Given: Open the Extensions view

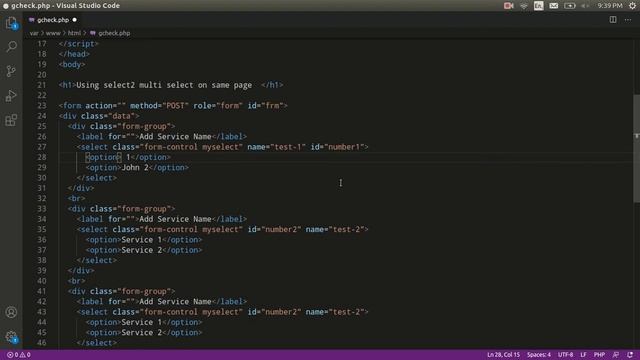Looking at the screenshot, I should (11, 120).
